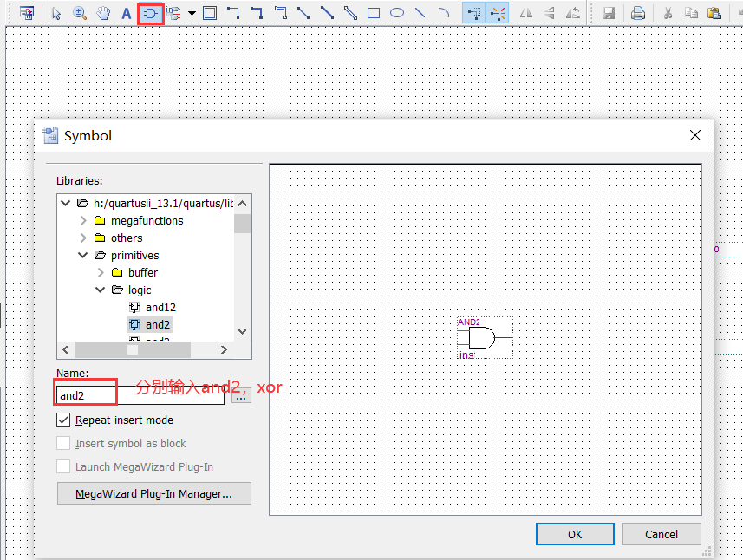The width and height of the screenshot is (743, 560).
Task: Expand the megafunctions folder
Action: [83, 221]
